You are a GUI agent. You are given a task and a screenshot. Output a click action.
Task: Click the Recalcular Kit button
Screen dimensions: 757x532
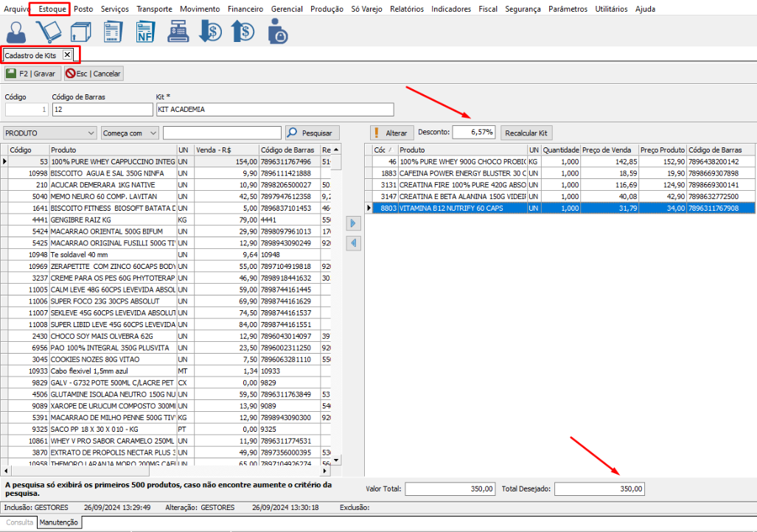526,133
